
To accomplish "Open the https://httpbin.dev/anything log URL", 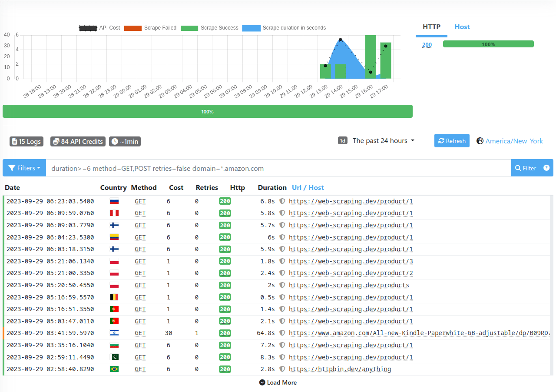I will (340, 369).
